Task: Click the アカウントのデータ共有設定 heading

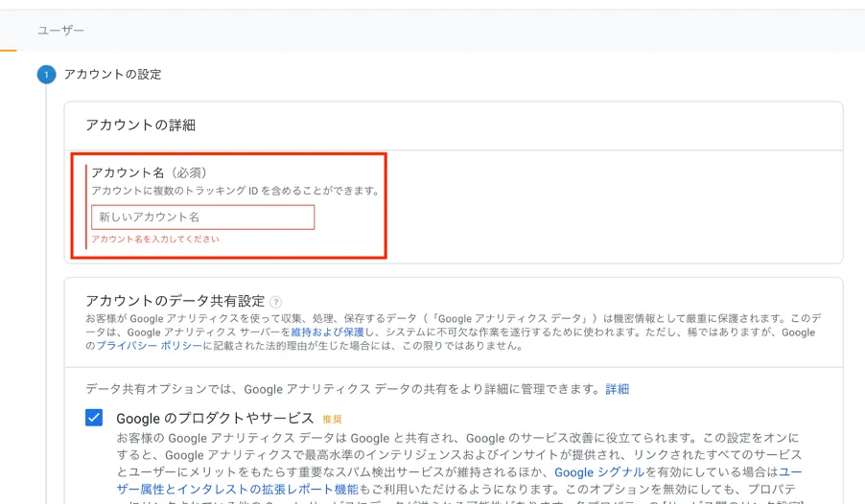Action: (175, 301)
